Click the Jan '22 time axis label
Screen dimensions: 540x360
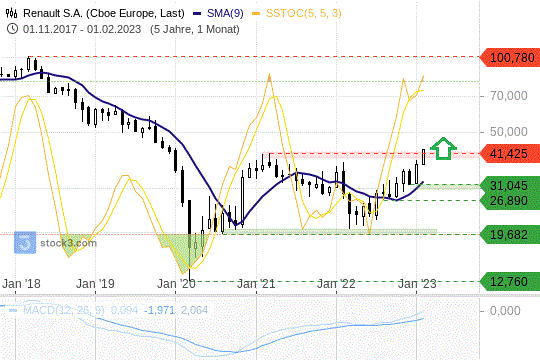336,284
